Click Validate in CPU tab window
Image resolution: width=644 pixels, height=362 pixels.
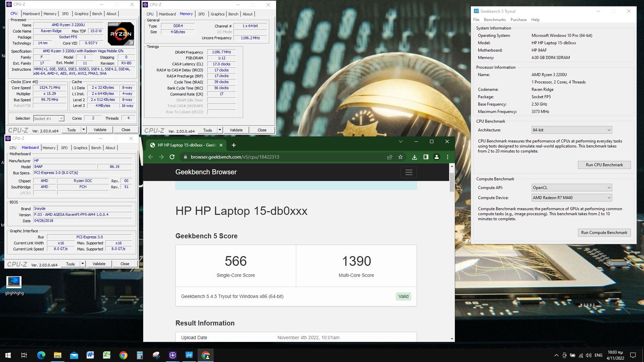[100, 130]
